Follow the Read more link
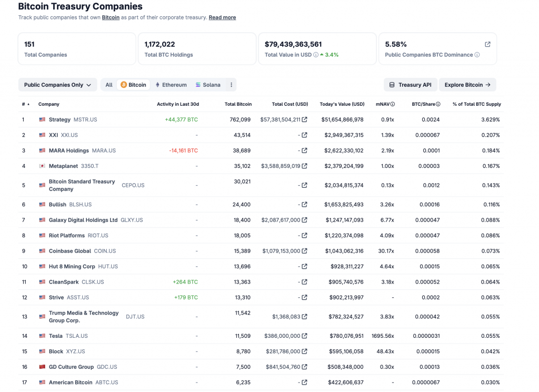Image resolution: width=539 pixels, height=392 pixels. [x=222, y=17]
